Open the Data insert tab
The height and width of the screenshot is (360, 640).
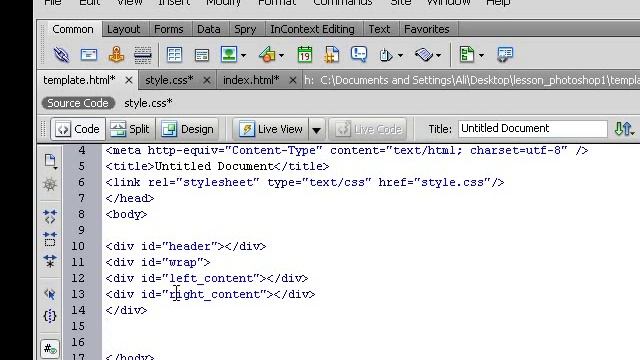coord(209,29)
